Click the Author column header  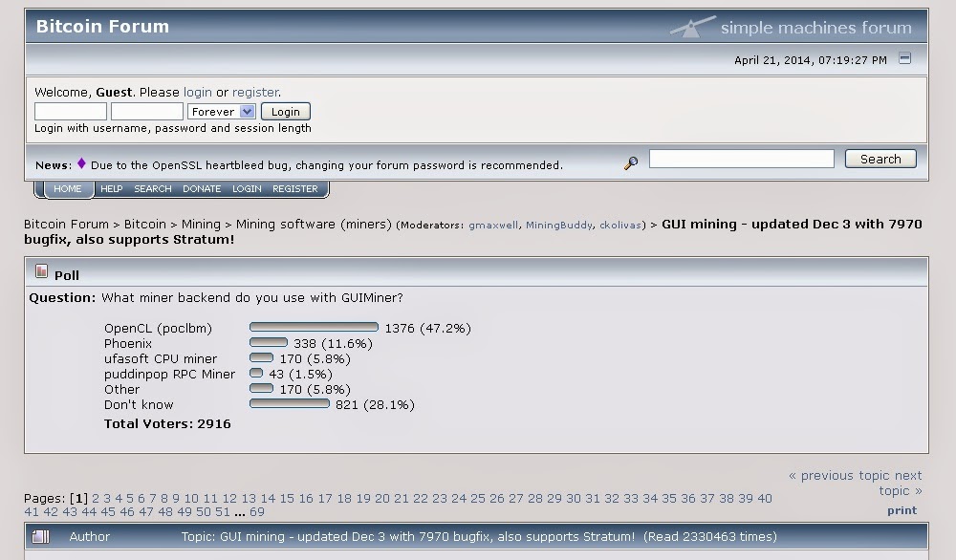coord(89,537)
